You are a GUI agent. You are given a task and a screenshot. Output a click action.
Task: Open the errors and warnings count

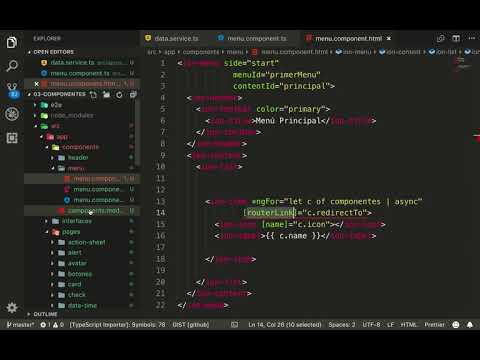[x=52, y=325]
